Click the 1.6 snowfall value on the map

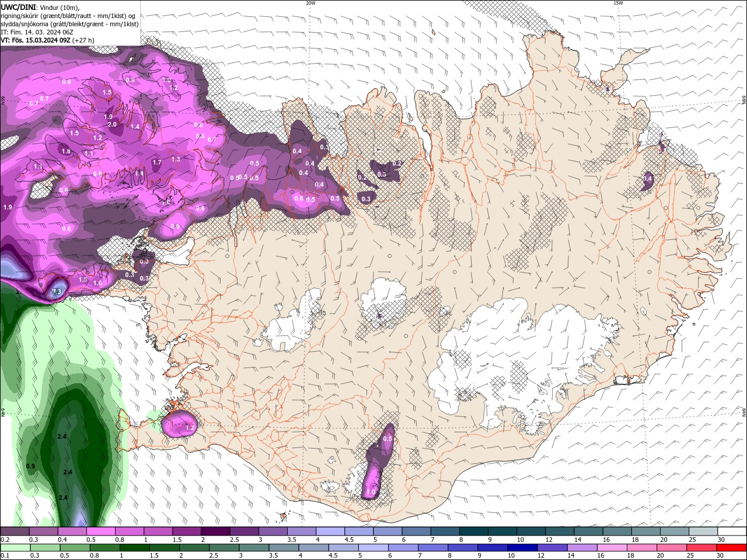click(x=97, y=283)
